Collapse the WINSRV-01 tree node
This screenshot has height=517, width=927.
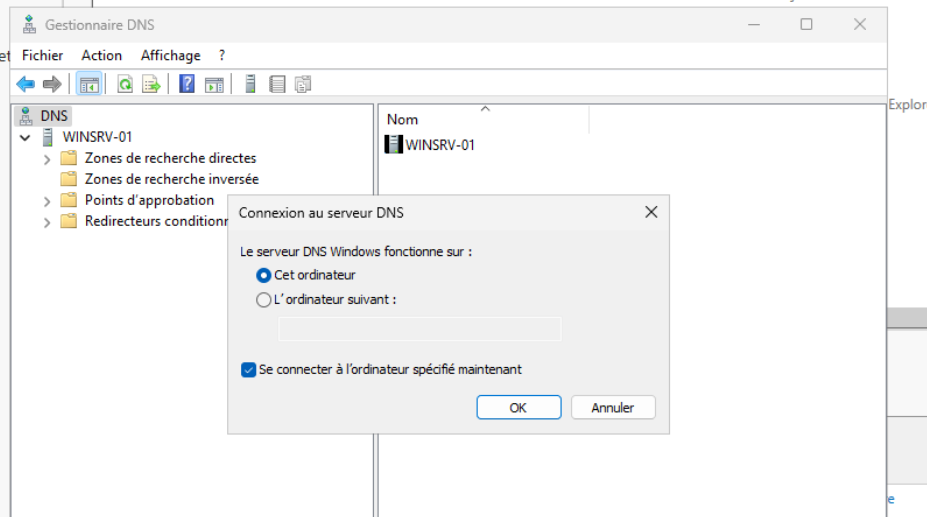(x=25, y=137)
